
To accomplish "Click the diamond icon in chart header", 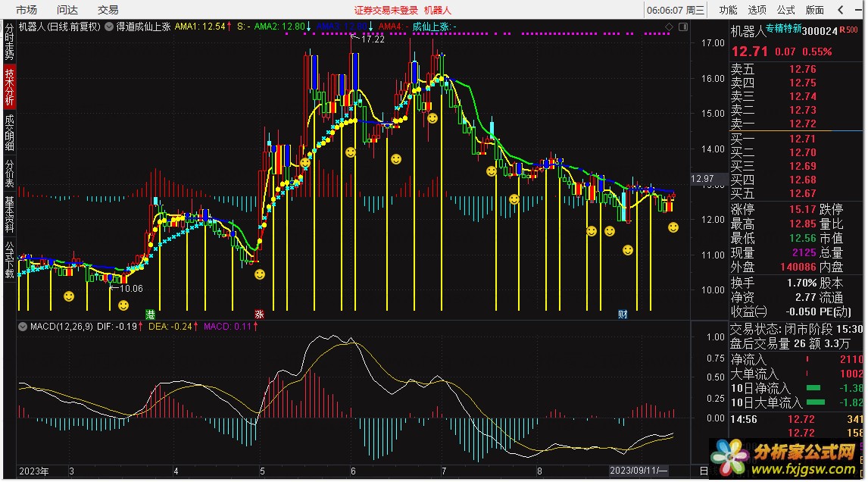I will [x=670, y=27].
